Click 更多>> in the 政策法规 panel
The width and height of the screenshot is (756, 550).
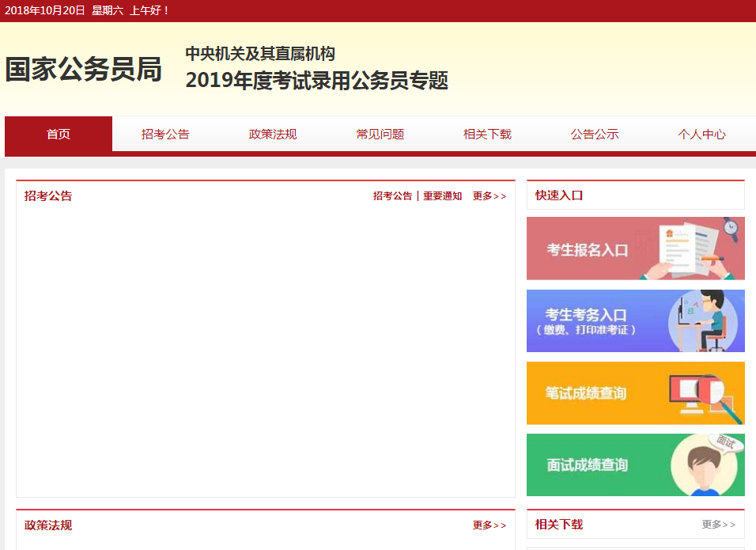[x=490, y=525]
